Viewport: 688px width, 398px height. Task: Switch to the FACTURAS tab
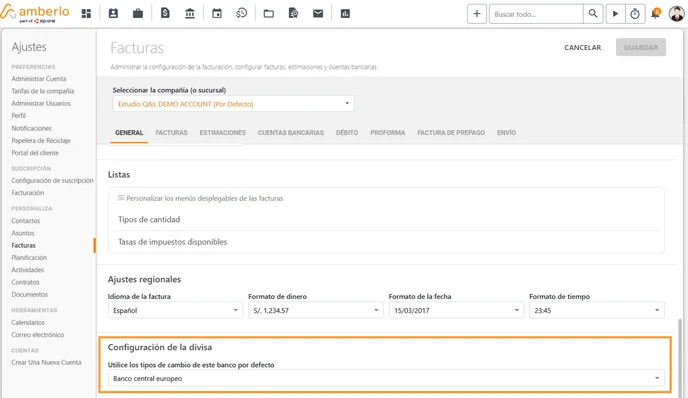(172, 133)
